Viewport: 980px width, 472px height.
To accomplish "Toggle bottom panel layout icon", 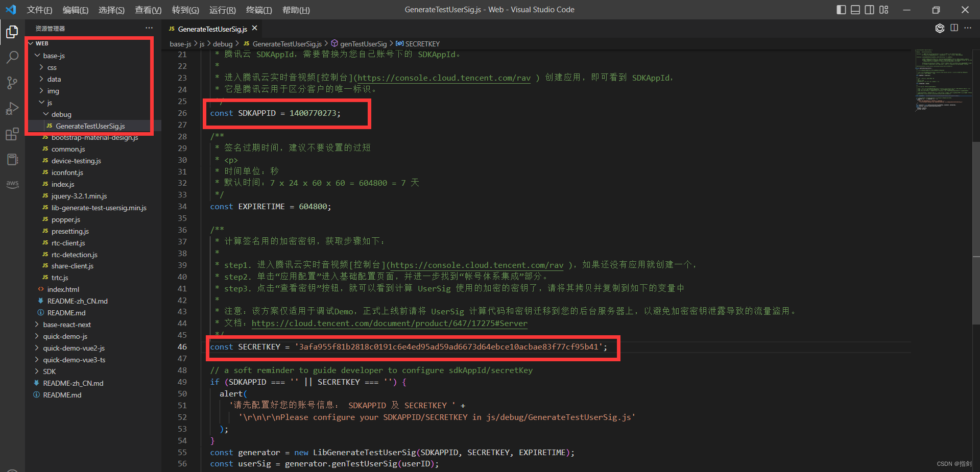I will pyautogui.click(x=855, y=10).
